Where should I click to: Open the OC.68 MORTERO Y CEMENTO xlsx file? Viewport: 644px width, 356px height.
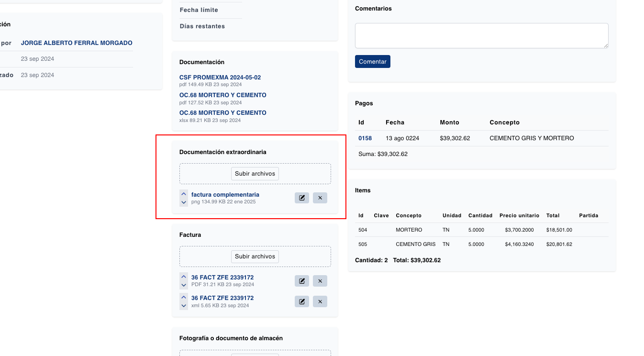(x=222, y=113)
